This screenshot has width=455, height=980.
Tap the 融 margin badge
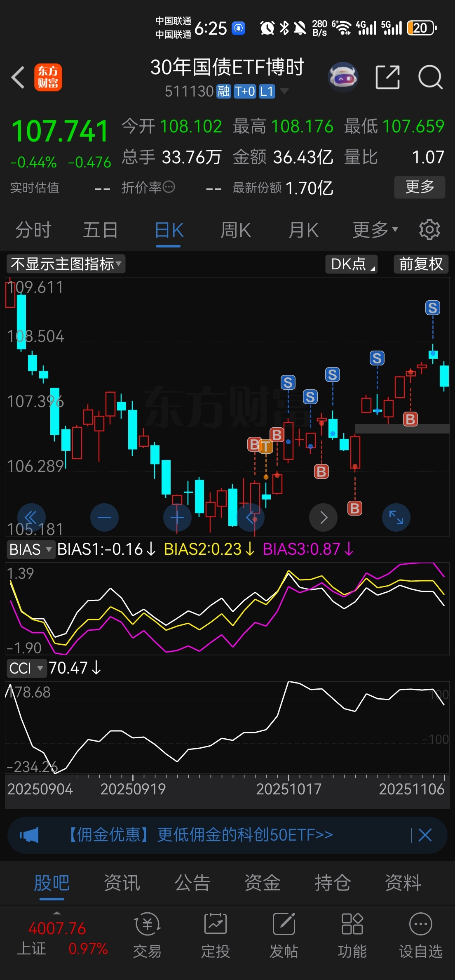pyautogui.click(x=224, y=91)
